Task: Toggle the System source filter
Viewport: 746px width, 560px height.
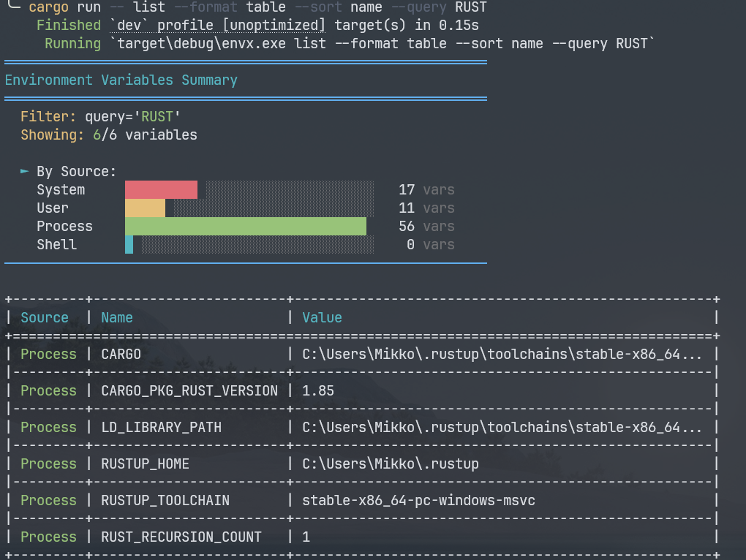Action: click(60, 189)
